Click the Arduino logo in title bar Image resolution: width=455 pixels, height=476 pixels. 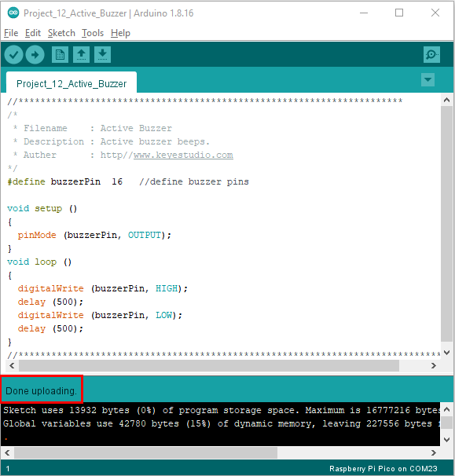click(x=13, y=13)
